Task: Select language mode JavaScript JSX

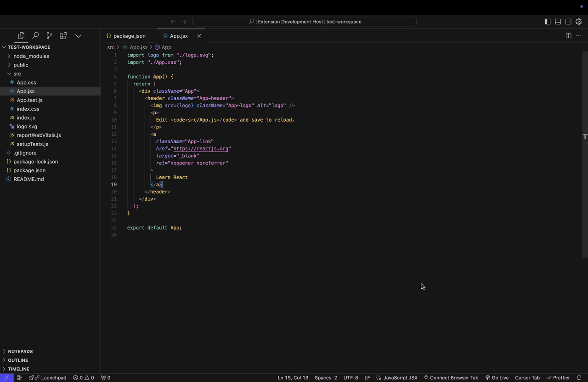Action: pos(397,377)
